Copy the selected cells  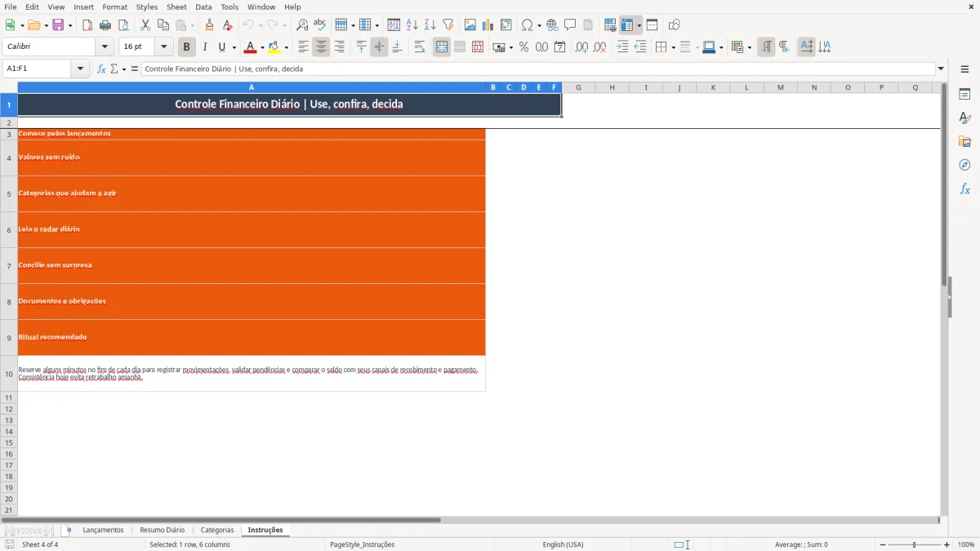click(163, 25)
